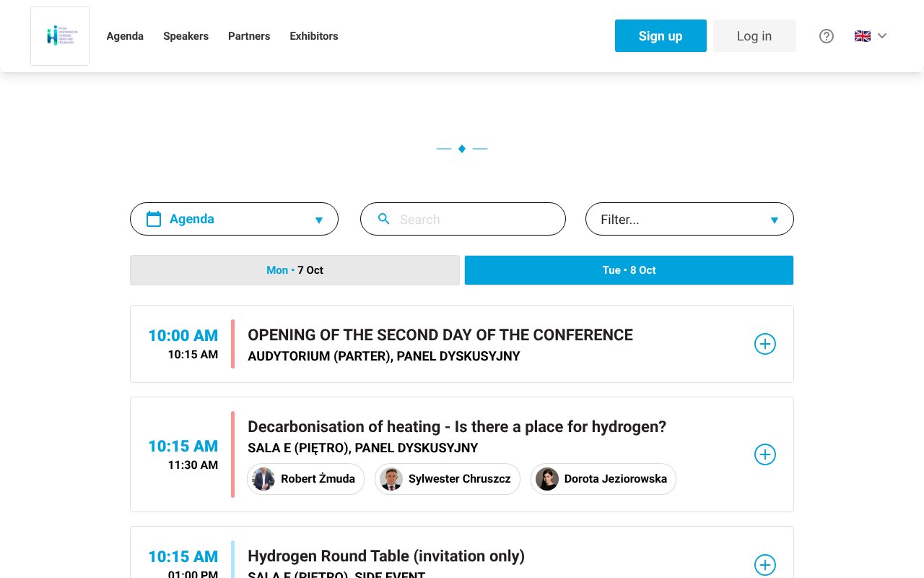Select speaker Sylwester Chruszcz's avatar
924x578 pixels.
391,479
